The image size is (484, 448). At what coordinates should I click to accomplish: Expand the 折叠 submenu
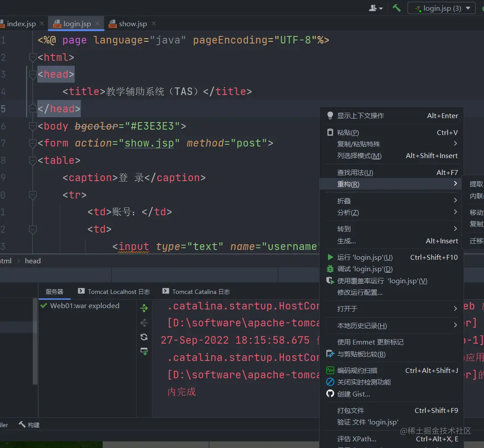tap(392, 201)
